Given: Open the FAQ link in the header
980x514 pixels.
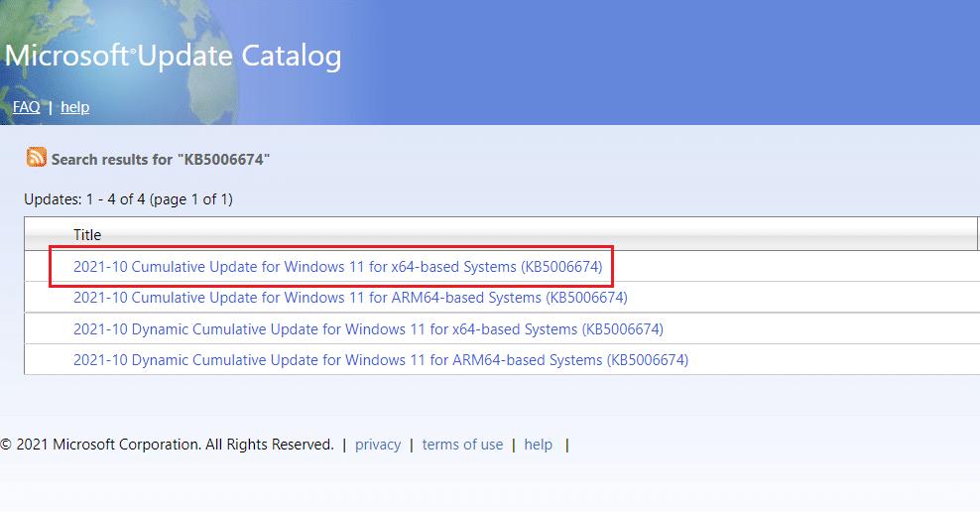Looking at the screenshot, I should (x=26, y=107).
